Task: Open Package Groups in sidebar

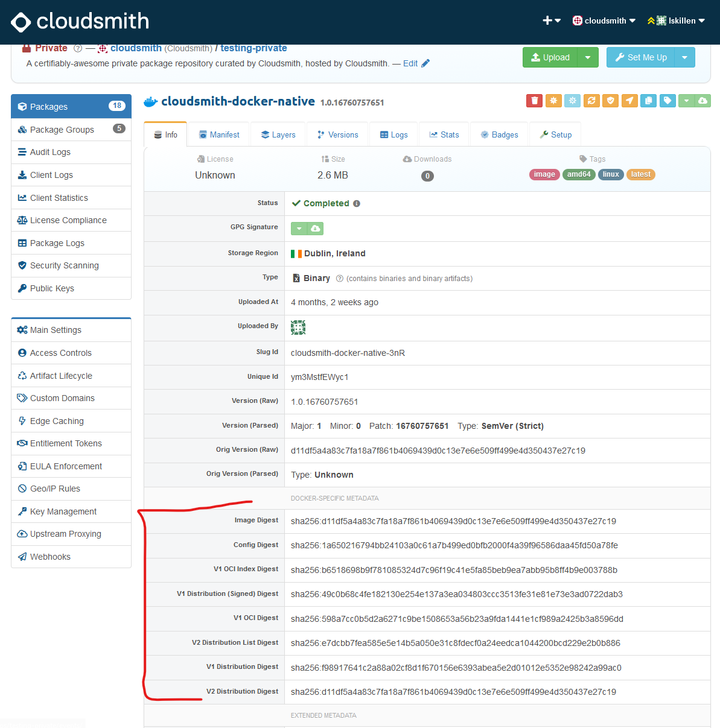Action: (x=71, y=130)
